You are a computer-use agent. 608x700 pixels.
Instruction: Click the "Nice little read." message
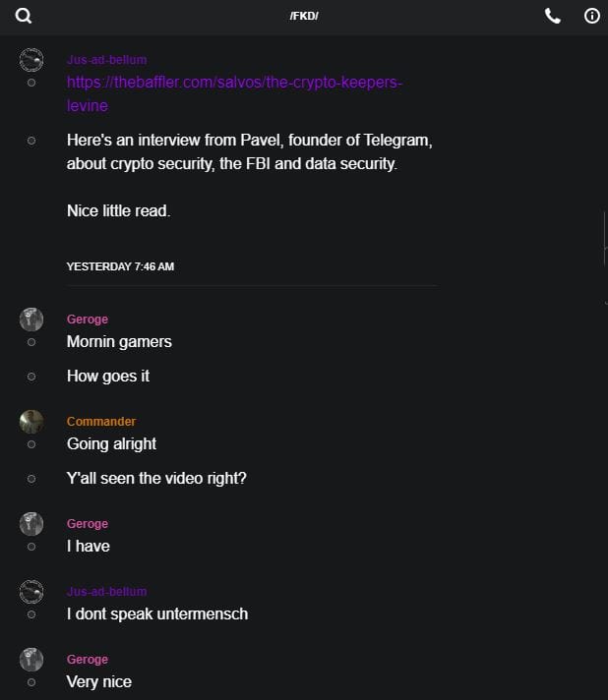(118, 210)
